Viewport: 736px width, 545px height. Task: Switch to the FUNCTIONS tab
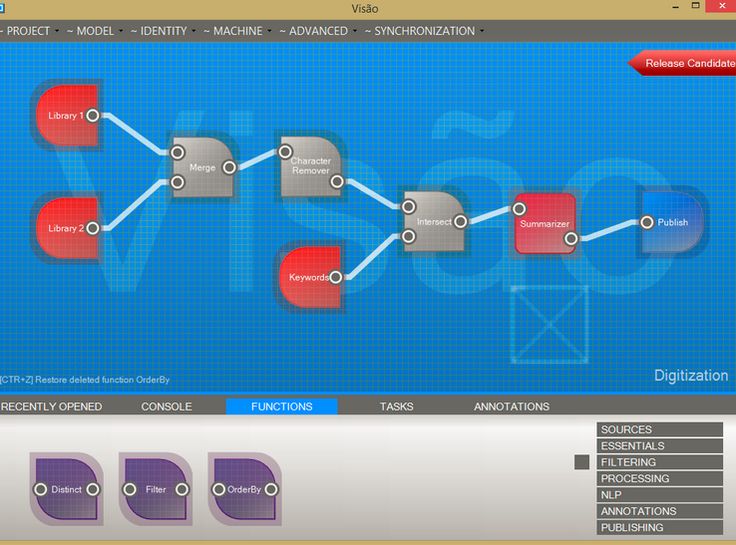(282, 407)
